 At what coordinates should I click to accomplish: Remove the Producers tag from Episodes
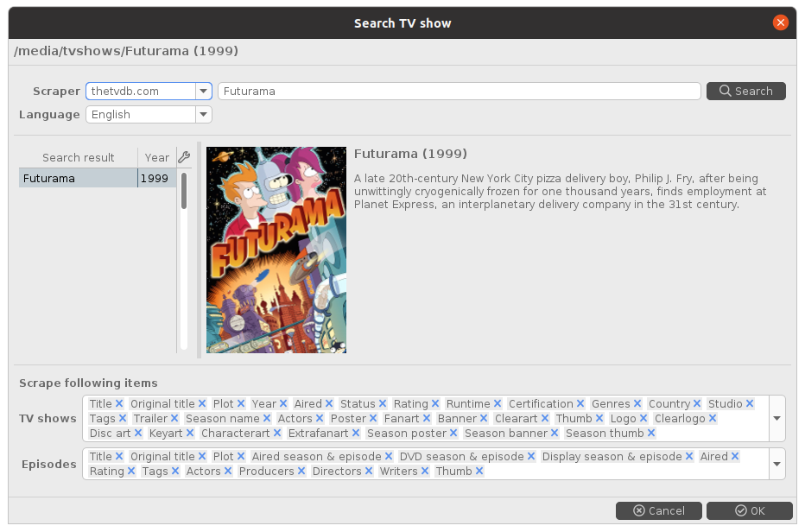(301, 472)
